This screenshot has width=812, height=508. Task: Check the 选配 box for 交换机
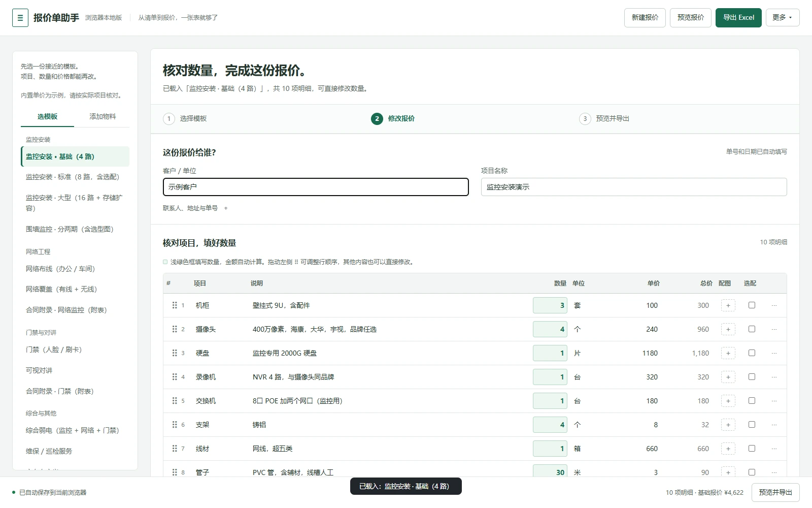coord(752,401)
